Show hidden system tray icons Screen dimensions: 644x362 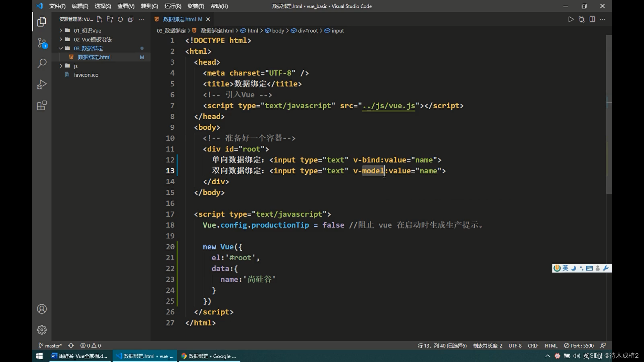(x=548, y=356)
